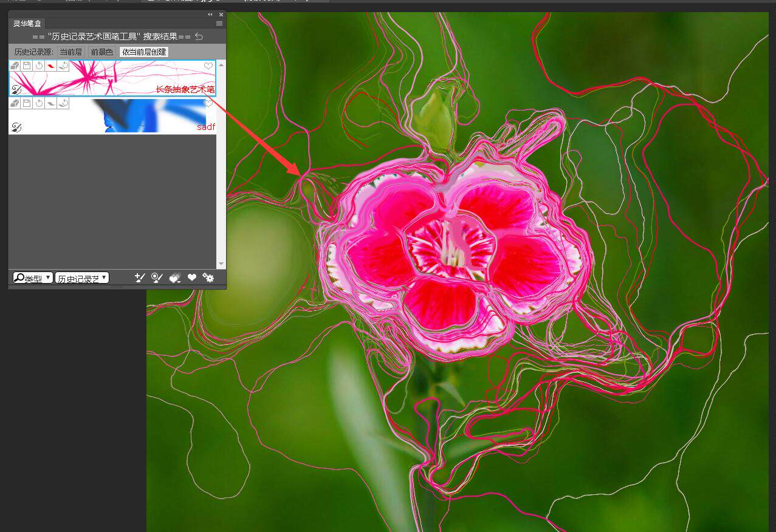Click the scrollbar up arrow in preset list

coord(221,64)
